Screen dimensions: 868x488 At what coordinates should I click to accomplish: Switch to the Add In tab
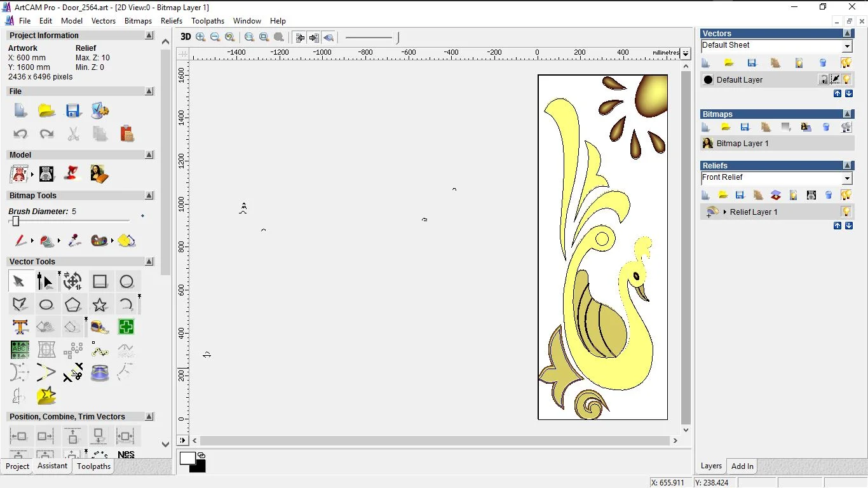pos(742,466)
